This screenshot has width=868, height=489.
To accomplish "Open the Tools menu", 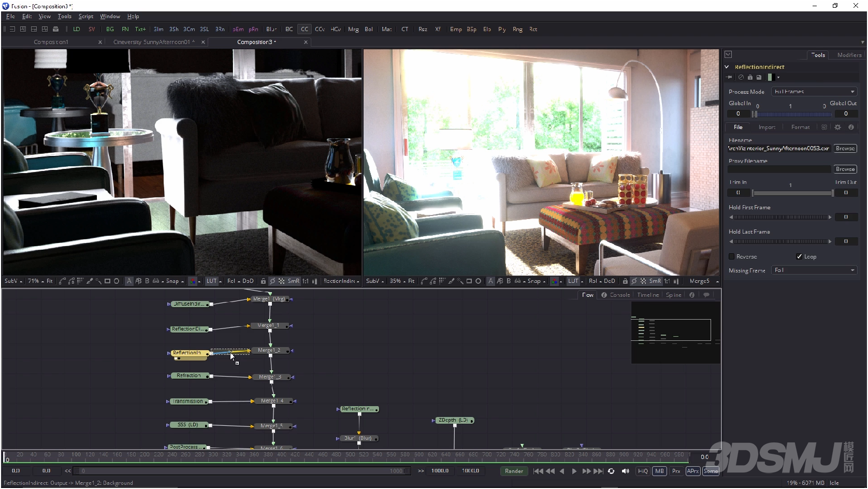I will [x=64, y=17].
